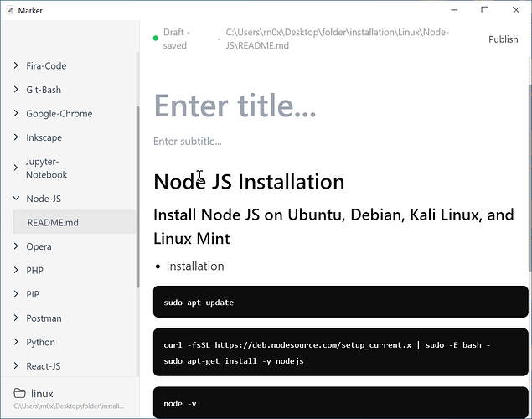The image size is (532, 419).
Task: Select the Postman folder label
Action: 44,318
